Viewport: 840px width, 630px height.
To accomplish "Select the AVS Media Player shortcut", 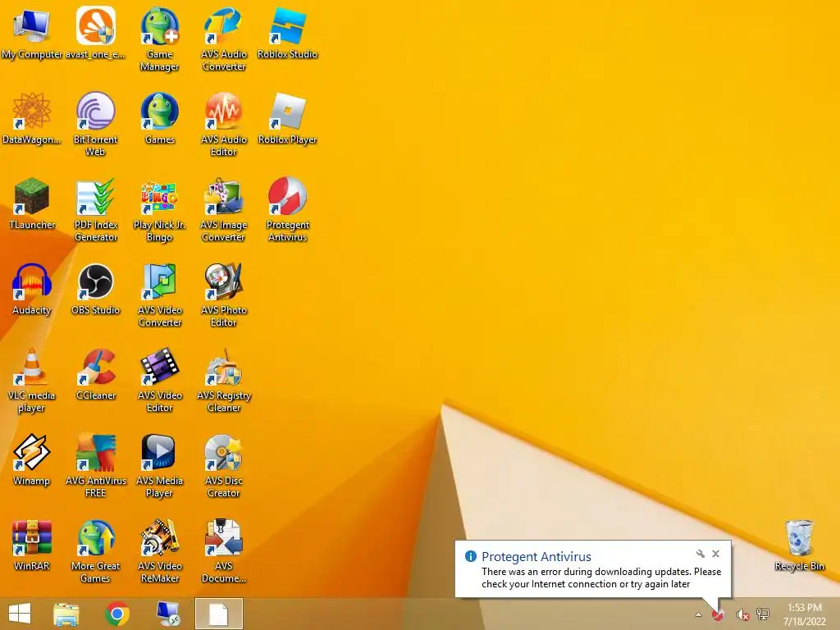I will click(160, 466).
